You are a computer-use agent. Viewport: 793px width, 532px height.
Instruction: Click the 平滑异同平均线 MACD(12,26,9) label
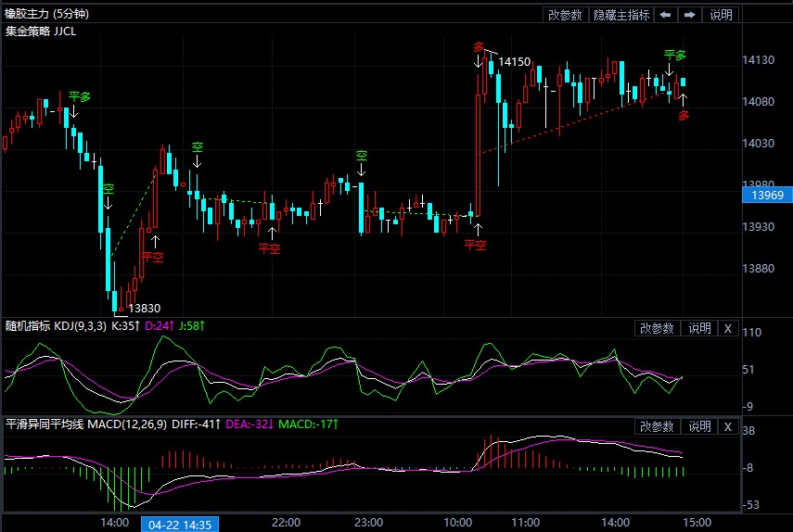point(86,424)
